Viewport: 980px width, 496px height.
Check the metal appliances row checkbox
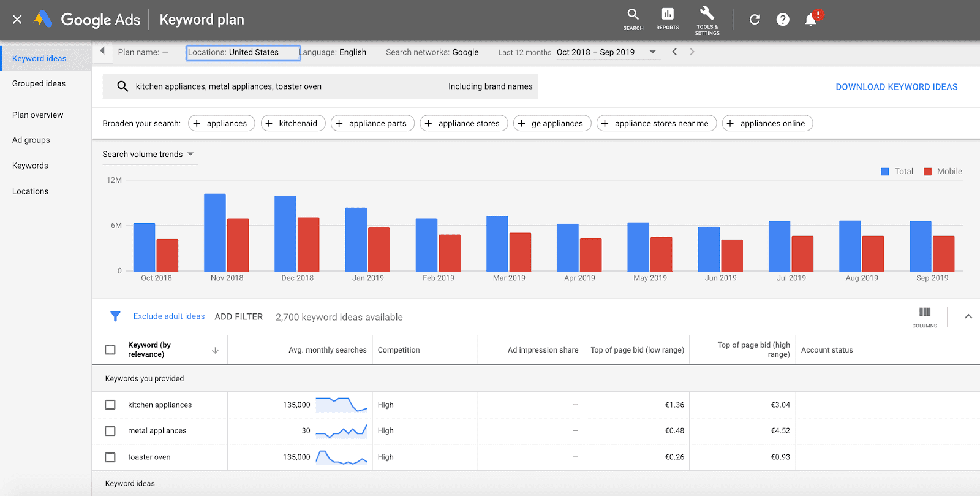pos(110,431)
